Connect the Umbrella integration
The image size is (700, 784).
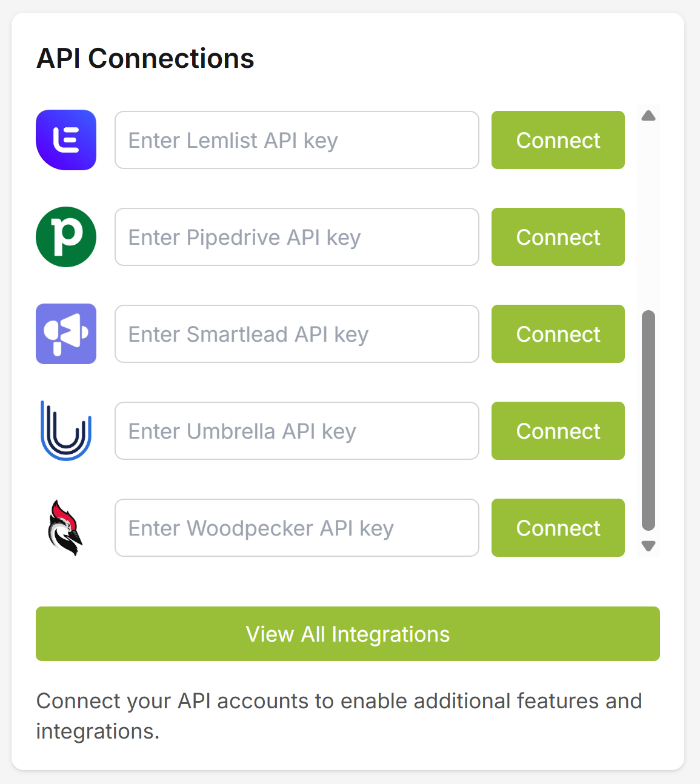point(558,431)
